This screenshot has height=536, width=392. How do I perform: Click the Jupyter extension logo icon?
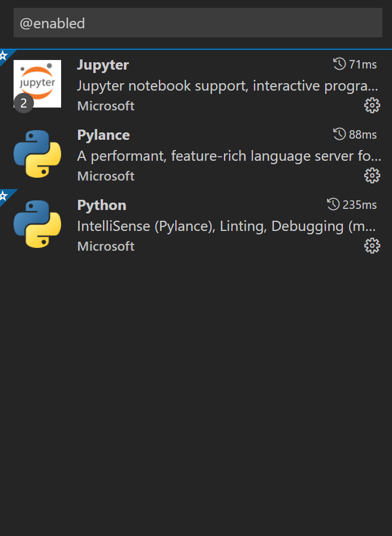click(x=37, y=83)
